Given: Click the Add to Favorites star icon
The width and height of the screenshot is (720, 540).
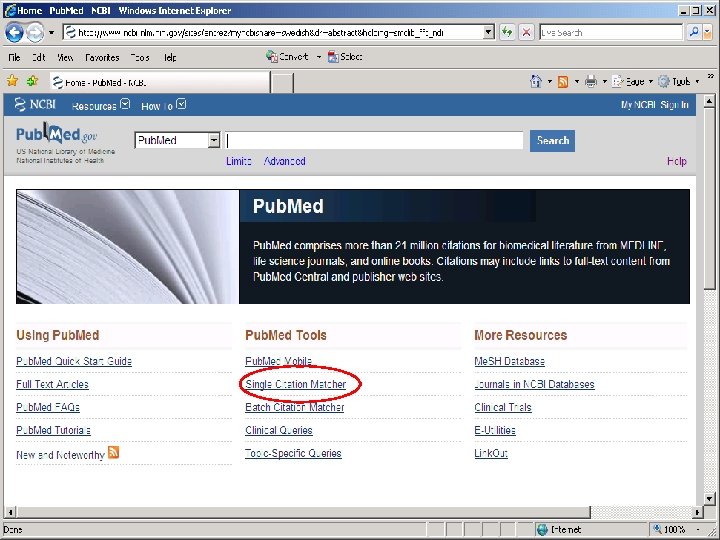Looking at the screenshot, I should pyautogui.click(x=32, y=81).
